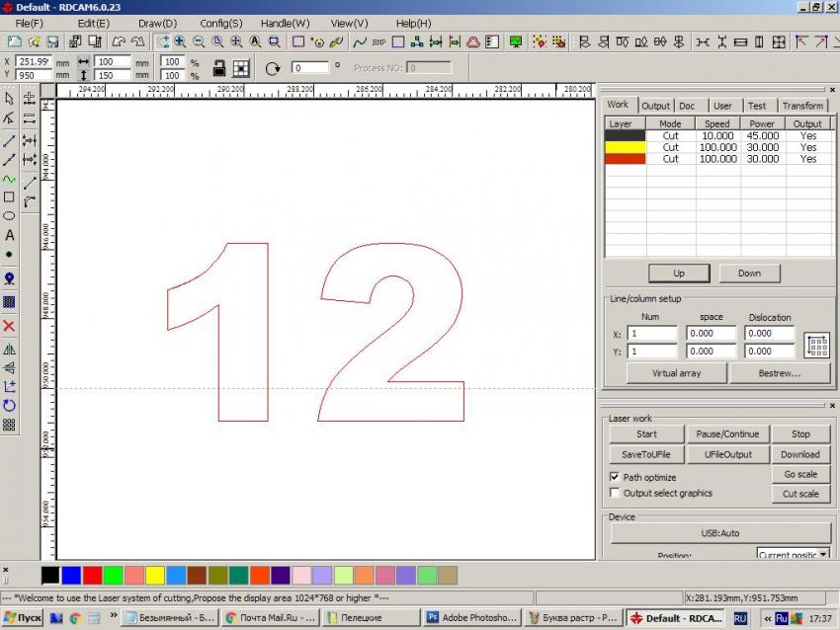Click the X count input field

[652, 334]
